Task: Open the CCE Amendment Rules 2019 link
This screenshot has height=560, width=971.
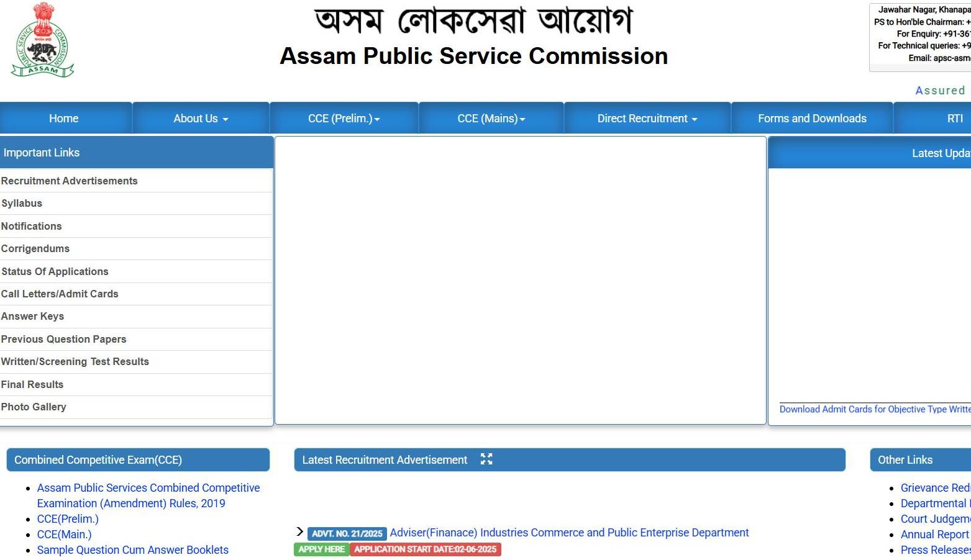Action: pyautogui.click(x=148, y=495)
